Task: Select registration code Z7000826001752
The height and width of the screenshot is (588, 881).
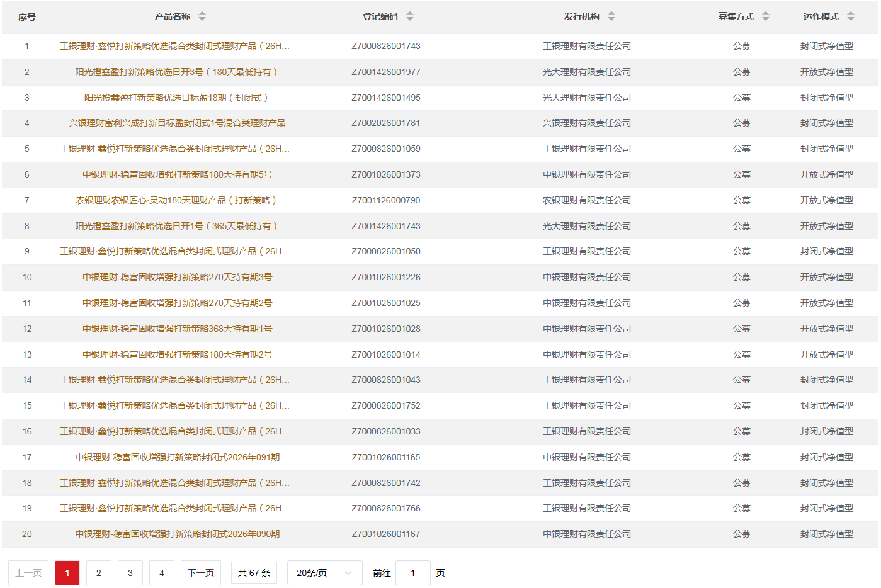Action: point(386,405)
